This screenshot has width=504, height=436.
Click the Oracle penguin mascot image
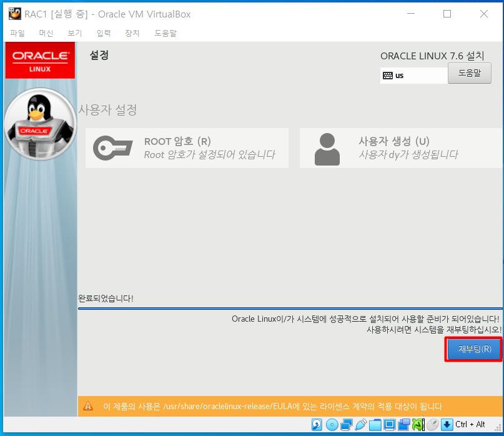(x=40, y=124)
